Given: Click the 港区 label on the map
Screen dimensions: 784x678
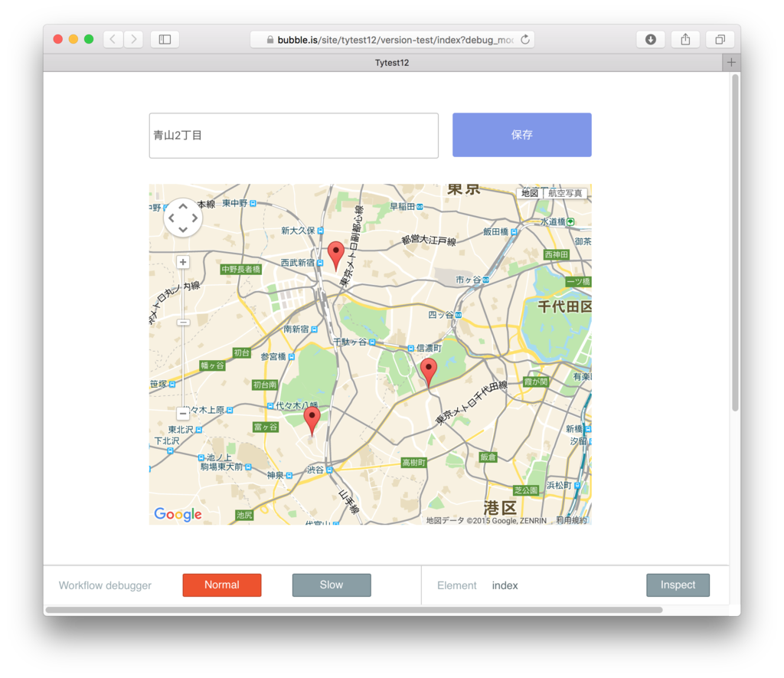Looking at the screenshot, I should coord(500,508).
